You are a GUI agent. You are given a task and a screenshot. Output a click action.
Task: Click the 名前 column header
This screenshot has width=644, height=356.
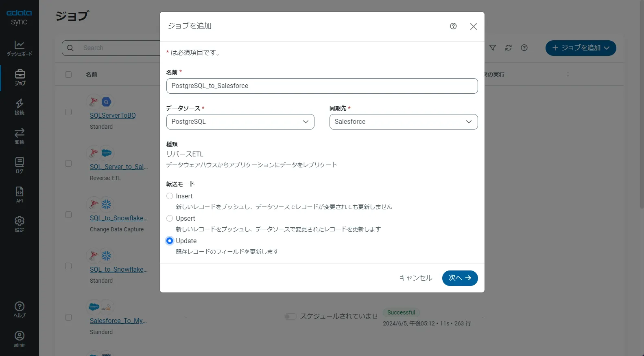coord(92,75)
